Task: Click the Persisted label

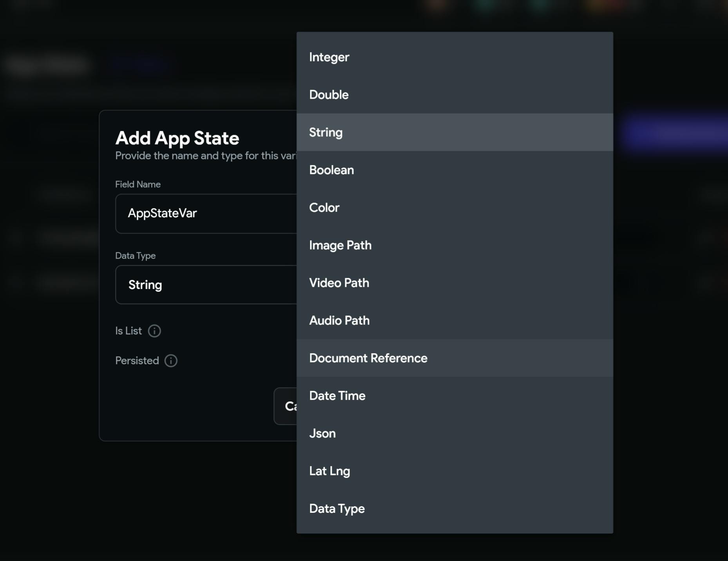Action: 137,361
